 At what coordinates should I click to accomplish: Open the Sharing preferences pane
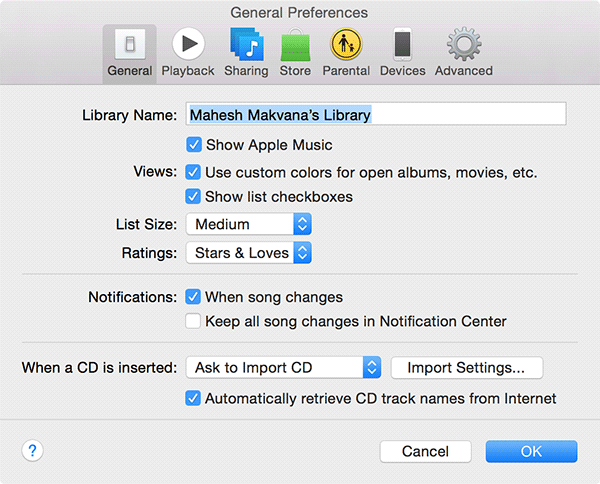click(246, 53)
